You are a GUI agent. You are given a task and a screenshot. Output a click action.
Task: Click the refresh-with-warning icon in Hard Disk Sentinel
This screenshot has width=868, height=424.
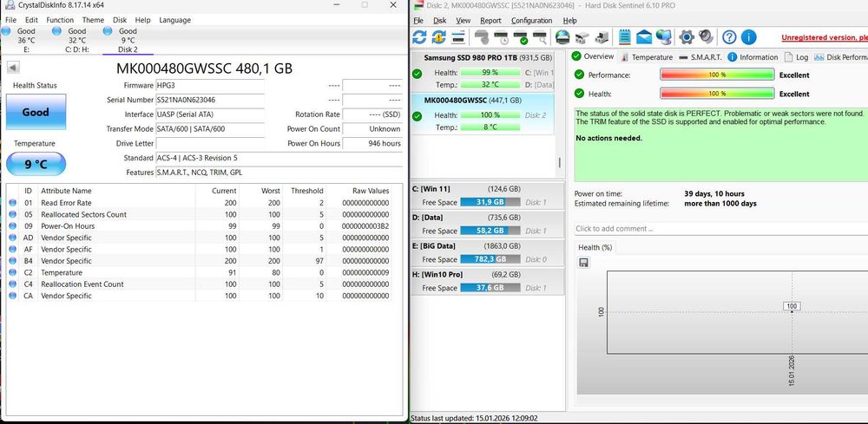pos(439,37)
